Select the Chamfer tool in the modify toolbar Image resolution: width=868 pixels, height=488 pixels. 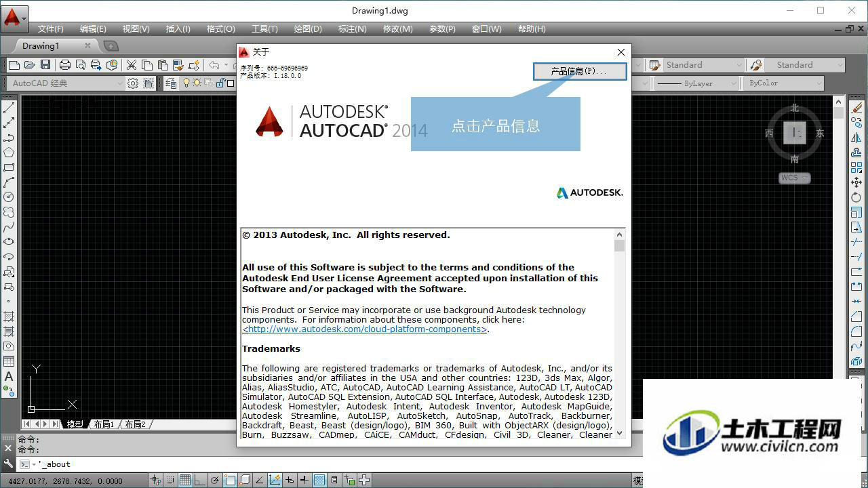tap(856, 316)
